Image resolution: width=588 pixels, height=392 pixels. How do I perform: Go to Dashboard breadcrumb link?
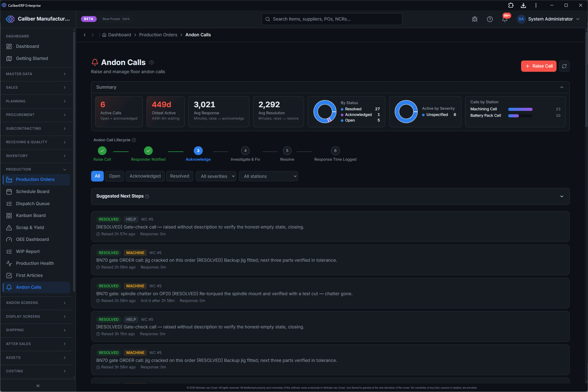pos(120,35)
